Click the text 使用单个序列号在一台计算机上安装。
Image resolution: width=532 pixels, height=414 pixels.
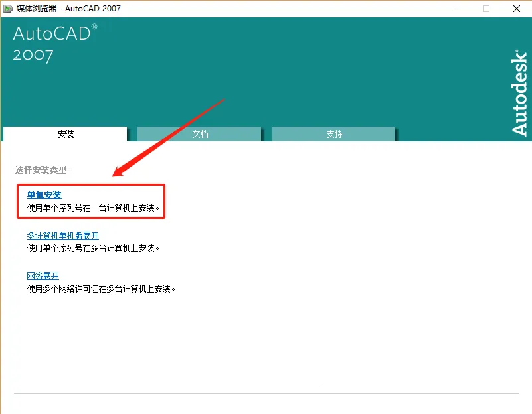pos(93,208)
